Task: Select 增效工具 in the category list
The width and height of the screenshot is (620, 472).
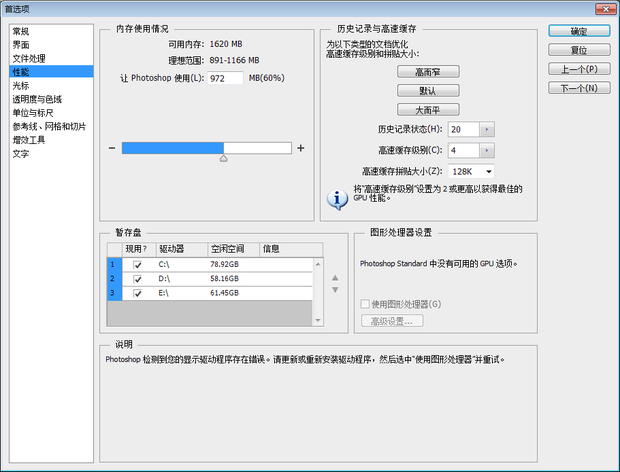Action: pyautogui.click(x=28, y=140)
